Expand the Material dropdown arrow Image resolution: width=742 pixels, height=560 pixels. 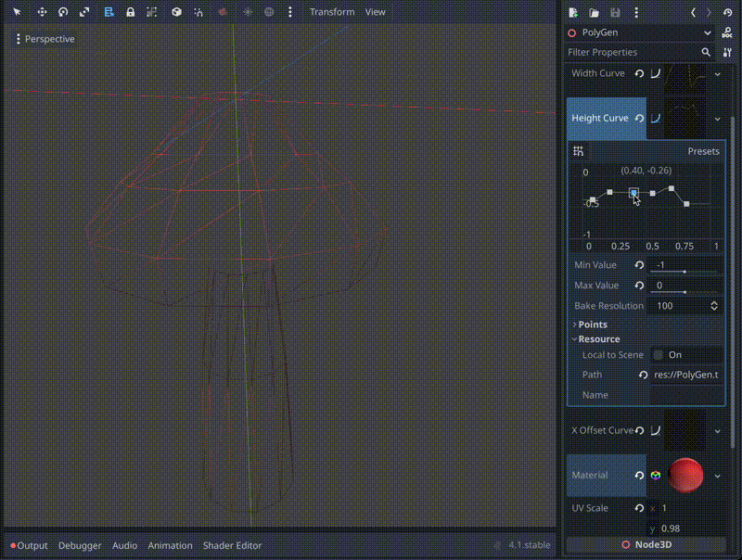(717, 477)
